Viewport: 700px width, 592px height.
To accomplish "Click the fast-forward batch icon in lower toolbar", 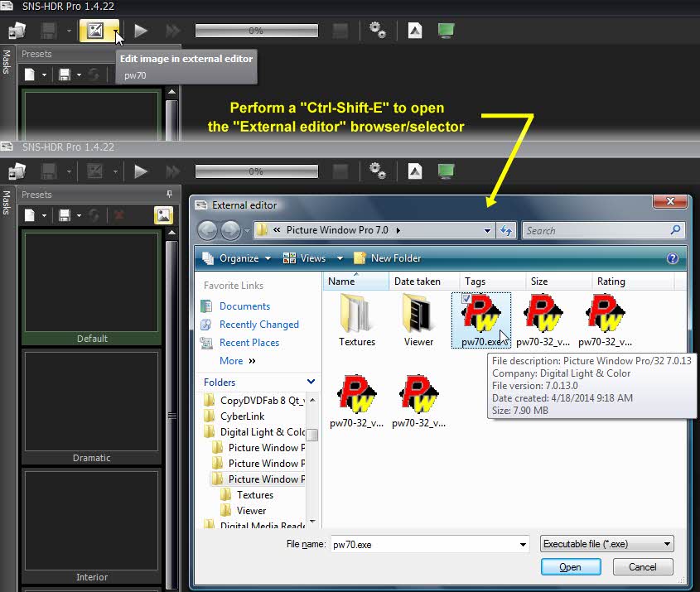I will click(x=173, y=171).
